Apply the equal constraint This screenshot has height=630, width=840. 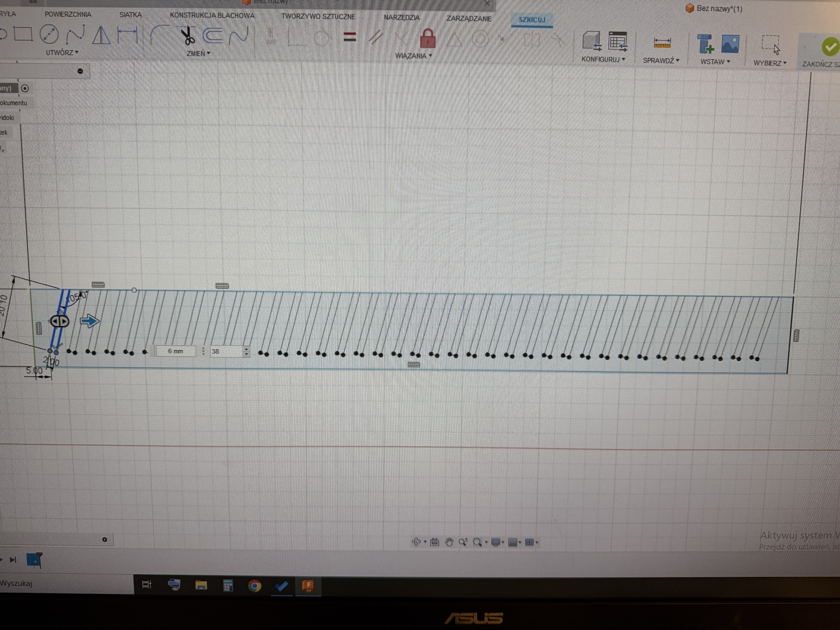349,37
